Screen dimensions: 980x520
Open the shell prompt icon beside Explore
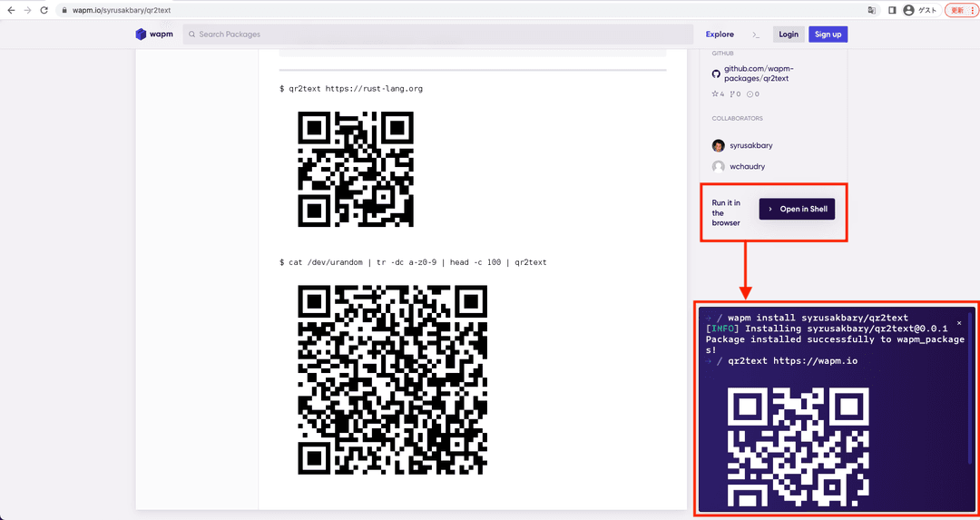(x=756, y=35)
